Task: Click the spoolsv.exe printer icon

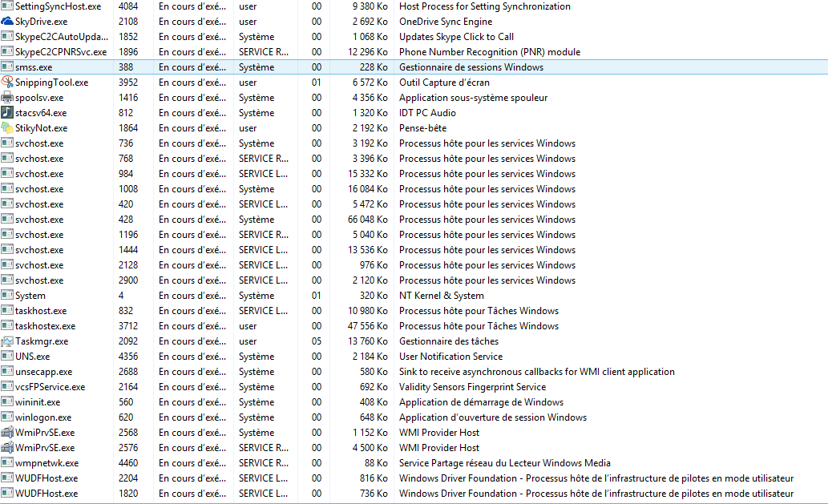Action: [7, 98]
